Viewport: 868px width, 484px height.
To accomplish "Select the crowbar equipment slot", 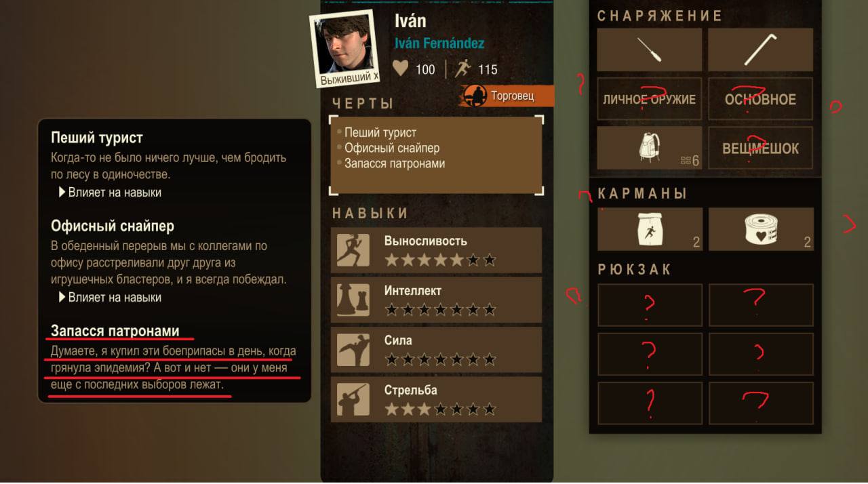I will [760, 49].
